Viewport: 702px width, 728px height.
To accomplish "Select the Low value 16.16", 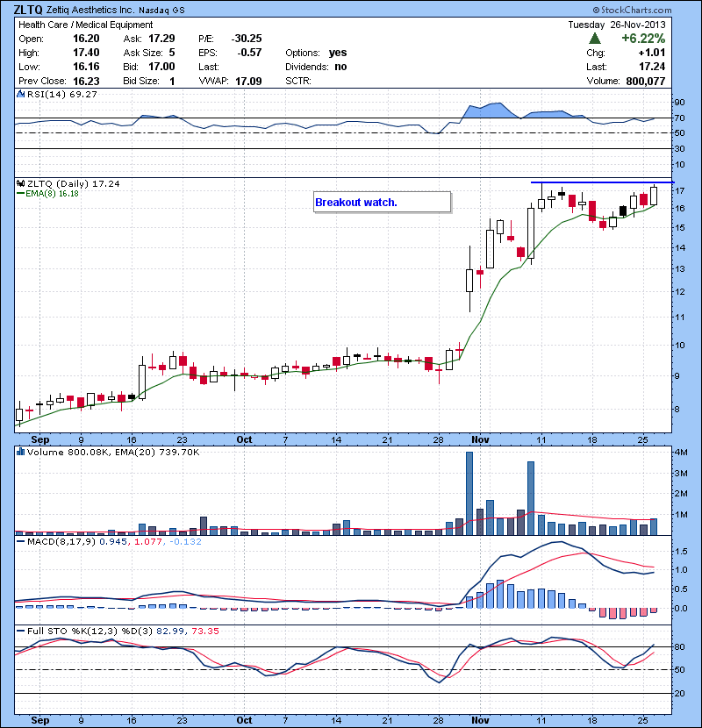I will point(86,67).
